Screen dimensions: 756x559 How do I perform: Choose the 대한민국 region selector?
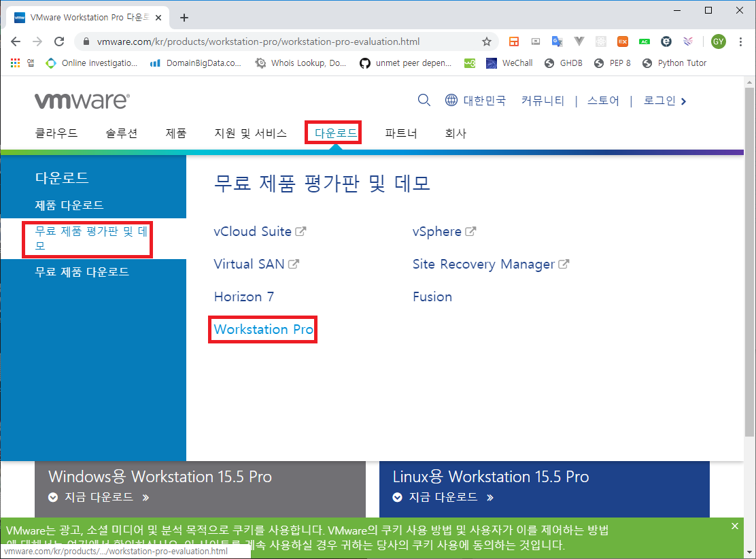coord(475,101)
